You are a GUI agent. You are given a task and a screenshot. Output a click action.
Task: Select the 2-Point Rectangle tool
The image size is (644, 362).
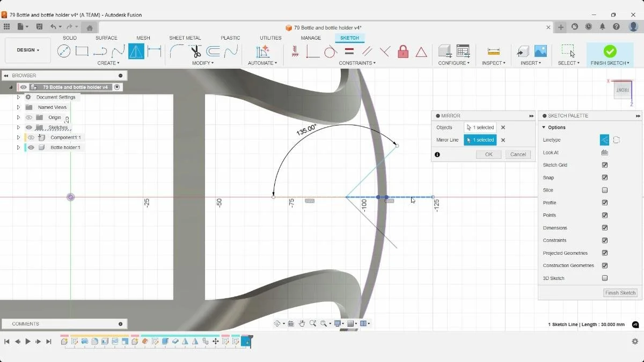tap(82, 51)
